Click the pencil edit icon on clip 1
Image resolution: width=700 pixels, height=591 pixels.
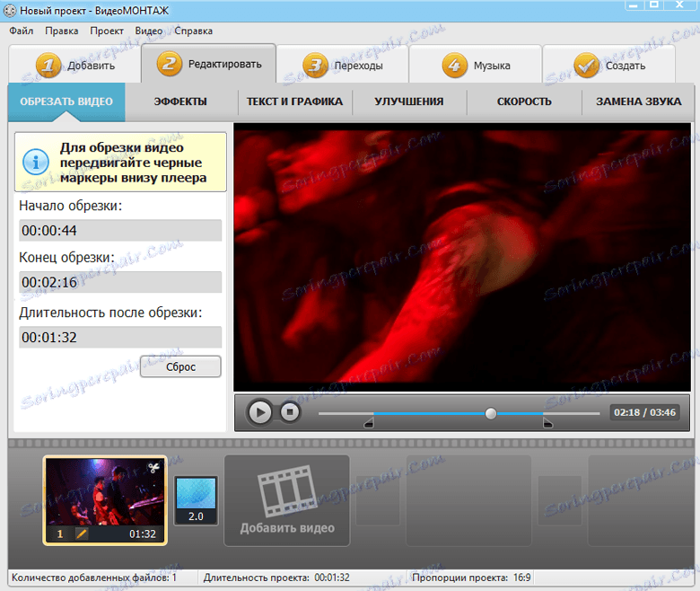82,534
